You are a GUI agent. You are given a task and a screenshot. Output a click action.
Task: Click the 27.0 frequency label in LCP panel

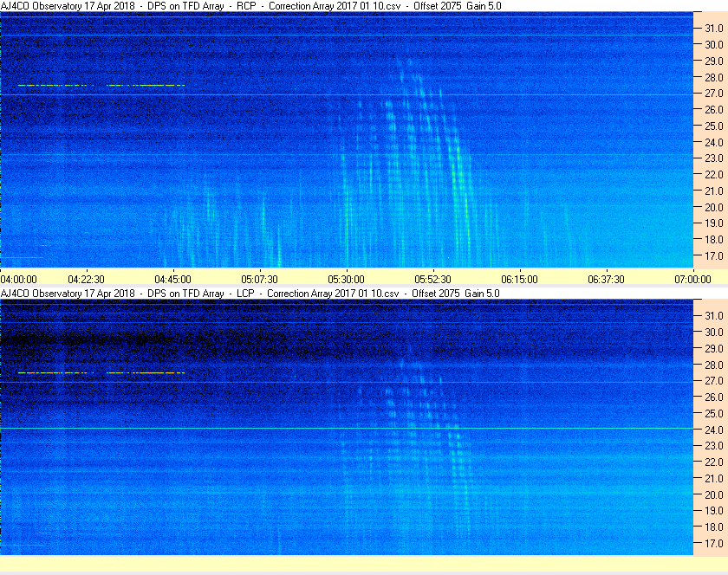(714, 380)
